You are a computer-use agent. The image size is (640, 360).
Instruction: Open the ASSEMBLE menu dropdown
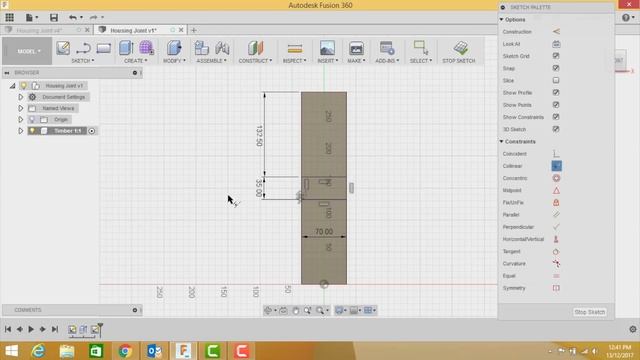click(x=211, y=60)
